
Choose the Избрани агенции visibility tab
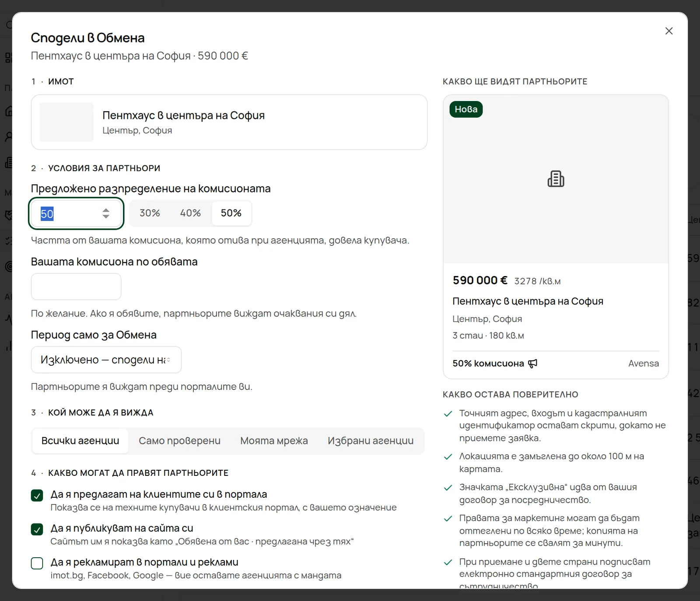371,441
